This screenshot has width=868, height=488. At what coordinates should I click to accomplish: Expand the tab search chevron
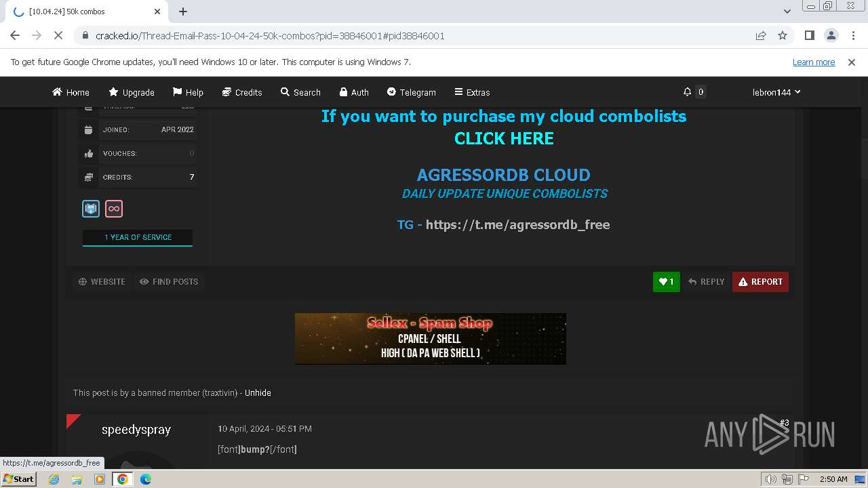tap(787, 12)
